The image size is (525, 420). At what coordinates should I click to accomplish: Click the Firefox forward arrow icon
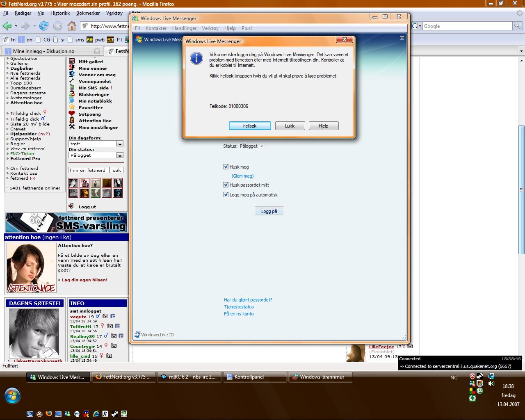[x=25, y=26]
